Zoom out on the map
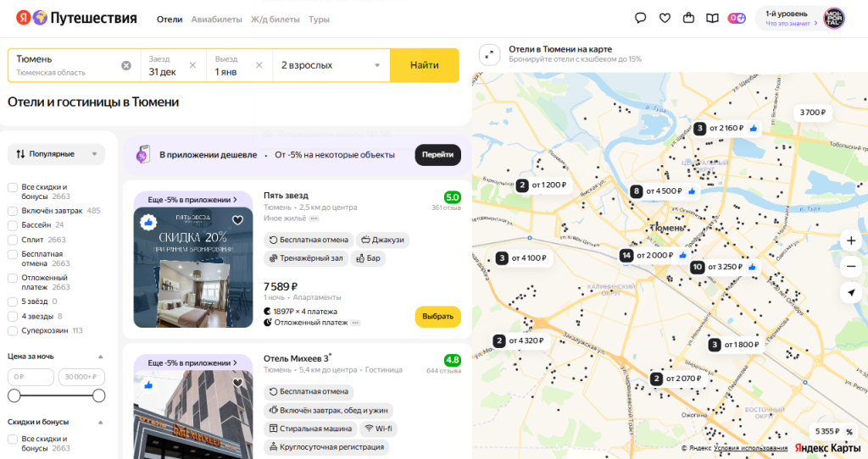This screenshot has width=868, height=459. coord(851,266)
